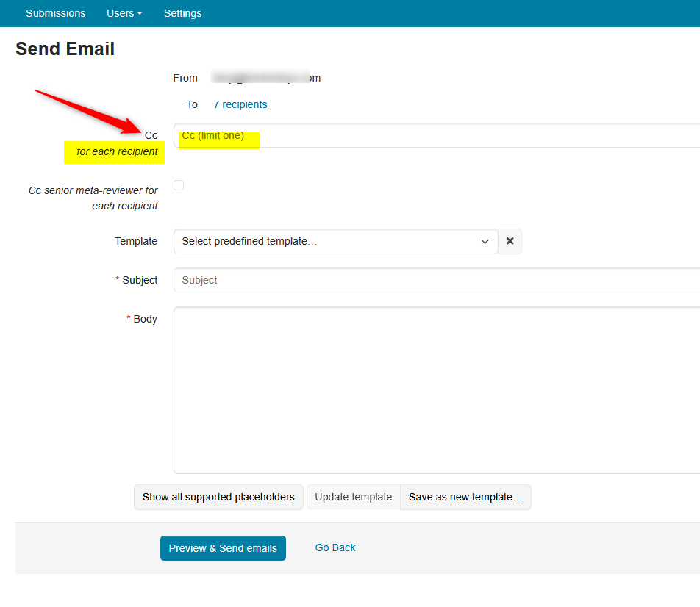Open the Users dropdown in the navbar
The width and height of the screenshot is (700, 607).
click(x=124, y=13)
